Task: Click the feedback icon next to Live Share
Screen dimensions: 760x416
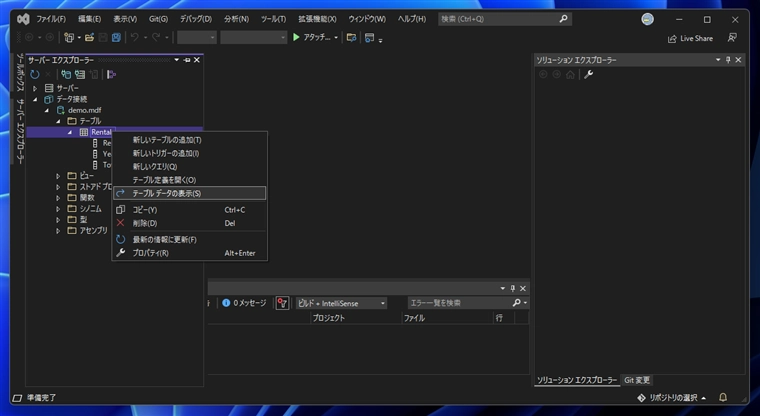Action: tap(732, 38)
